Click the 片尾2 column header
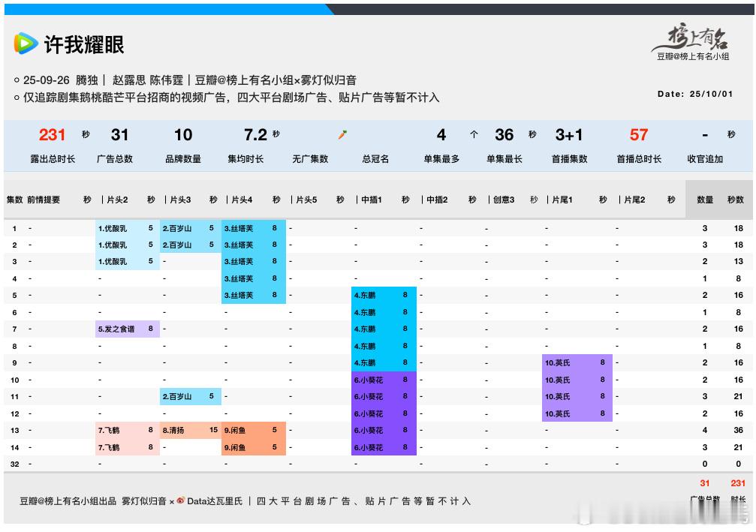This screenshot has width=756, height=532. (x=634, y=200)
